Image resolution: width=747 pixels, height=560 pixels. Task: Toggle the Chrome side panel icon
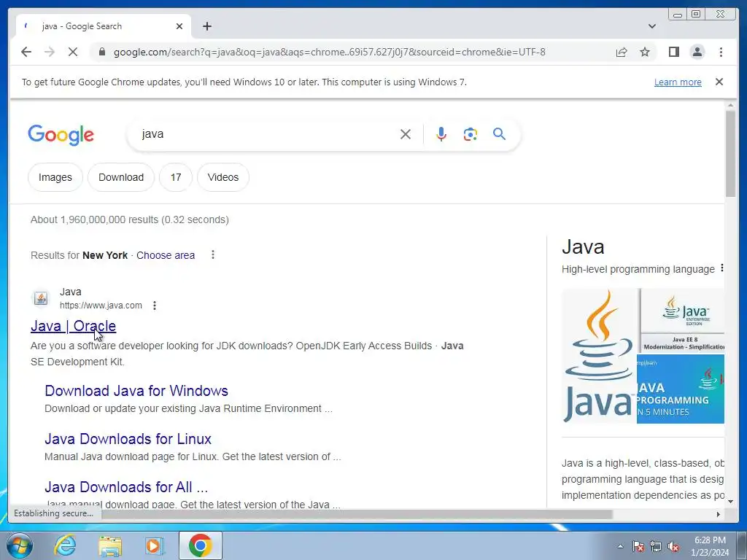point(673,52)
